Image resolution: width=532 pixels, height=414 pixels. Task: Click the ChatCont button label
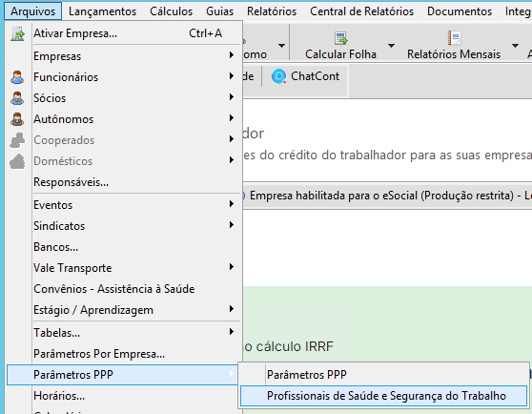pos(315,76)
